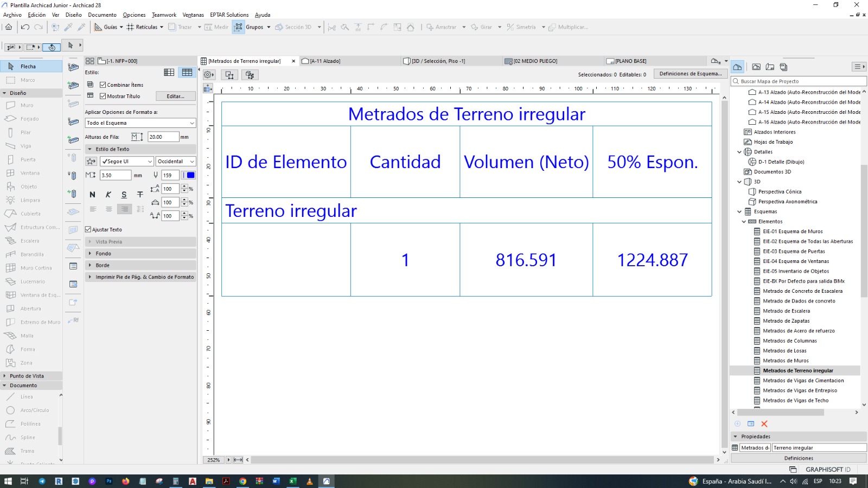Click the Alturas de Fila value field
This screenshot has width=868, height=488.
(163, 137)
